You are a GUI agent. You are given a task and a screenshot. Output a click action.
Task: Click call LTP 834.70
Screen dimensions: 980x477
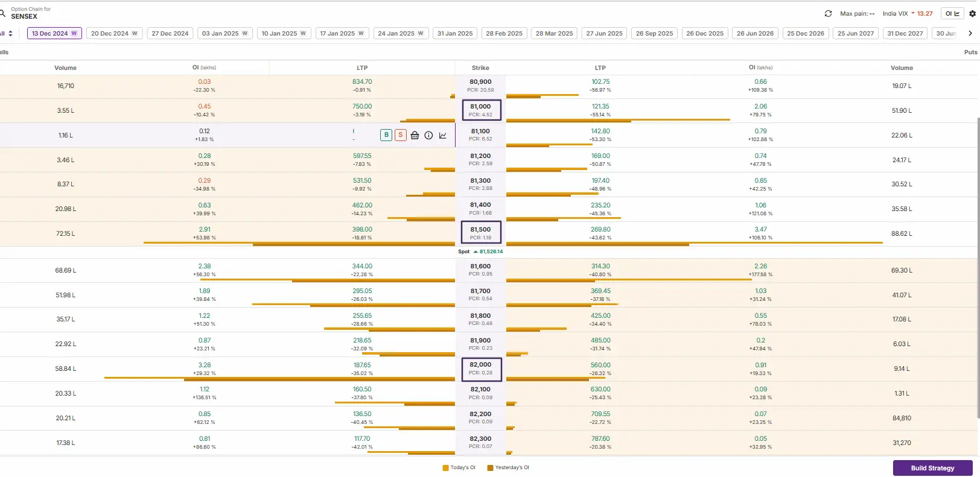(x=362, y=81)
